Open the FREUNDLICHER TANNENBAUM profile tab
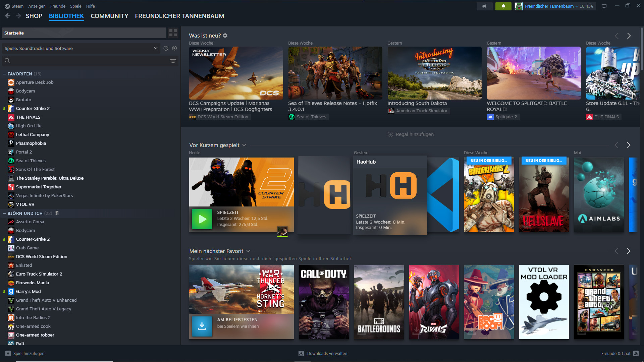Screen dimensions: 644x362 (x=179, y=16)
